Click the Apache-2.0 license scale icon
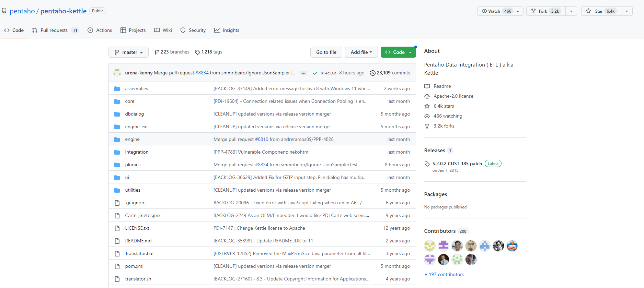The image size is (644, 288). point(427,96)
